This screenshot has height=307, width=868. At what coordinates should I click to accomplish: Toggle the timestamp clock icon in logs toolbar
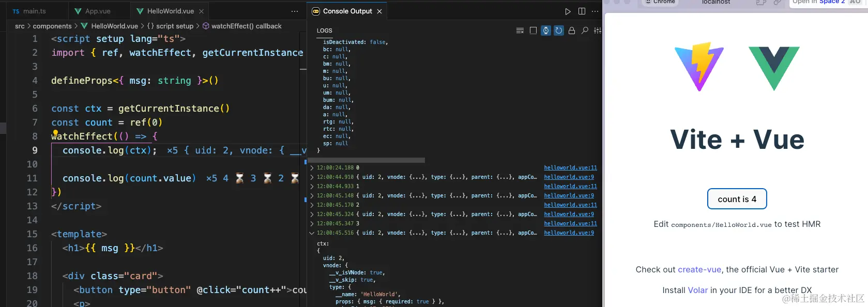pyautogui.click(x=546, y=30)
